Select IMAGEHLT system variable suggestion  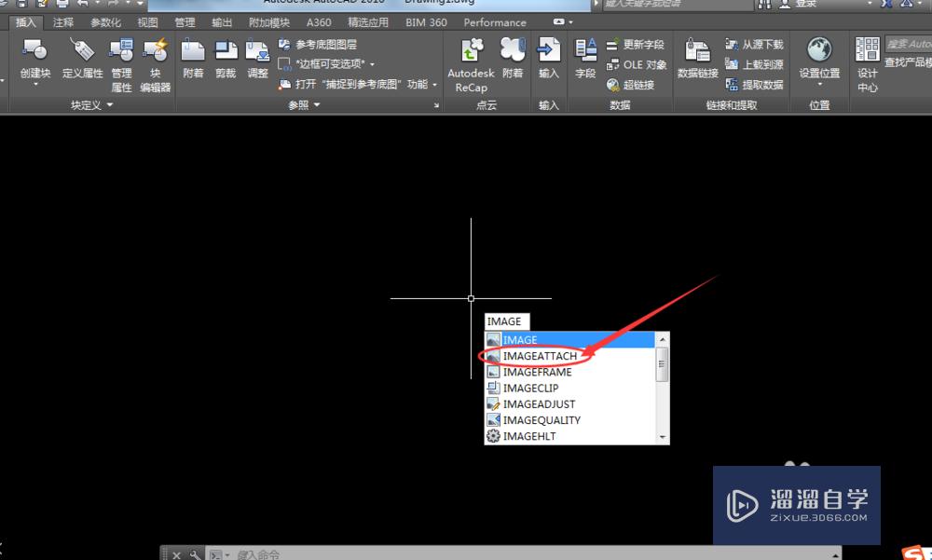pos(570,436)
